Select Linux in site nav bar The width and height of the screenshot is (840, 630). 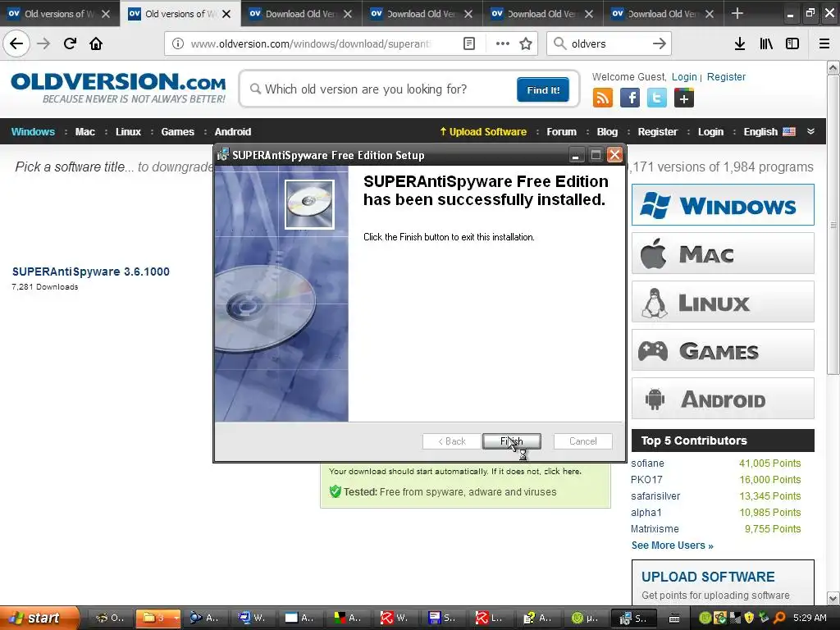point(128,132)
